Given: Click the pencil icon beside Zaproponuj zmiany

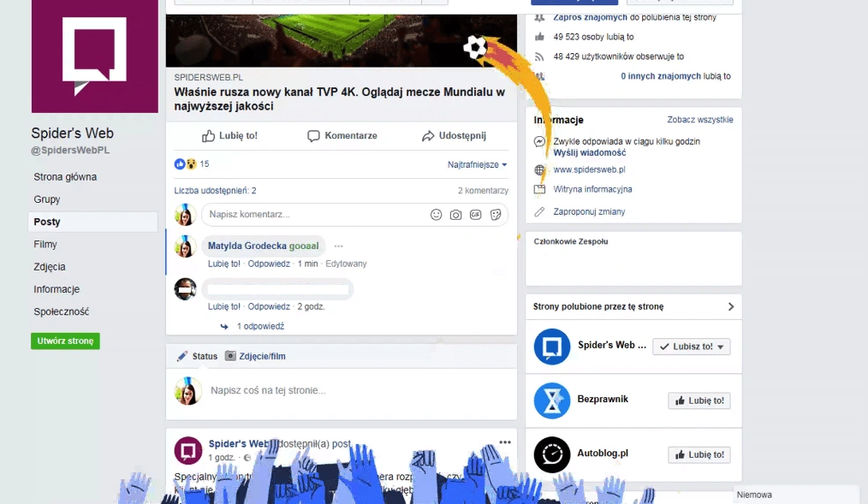Looking at the screenshot, I should pyautogui.click(x=539, y=212).
